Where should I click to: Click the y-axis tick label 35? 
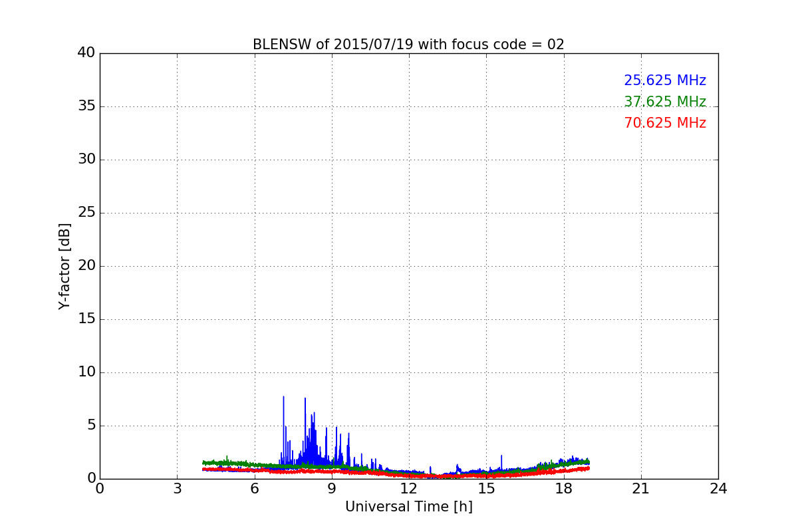click(x=86, y=106)
